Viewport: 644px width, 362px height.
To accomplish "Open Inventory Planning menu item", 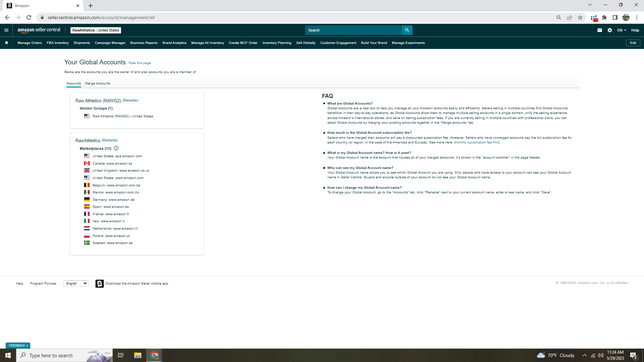I will 277,43.
